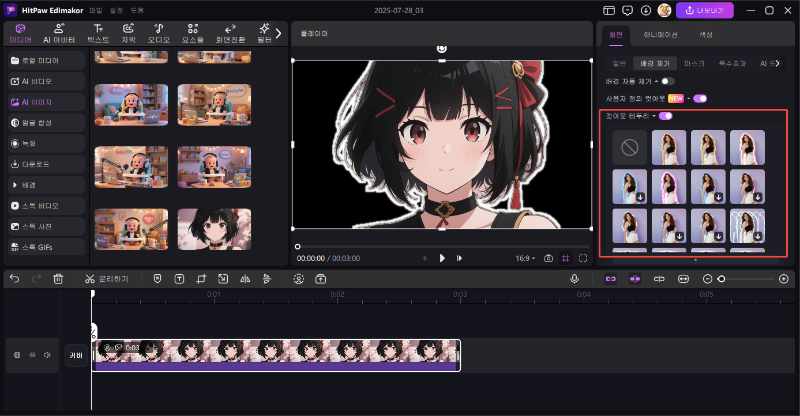Open the 16:9 aspect ratio dropdown
Viewport: 800px width, 416px height.
524,259
